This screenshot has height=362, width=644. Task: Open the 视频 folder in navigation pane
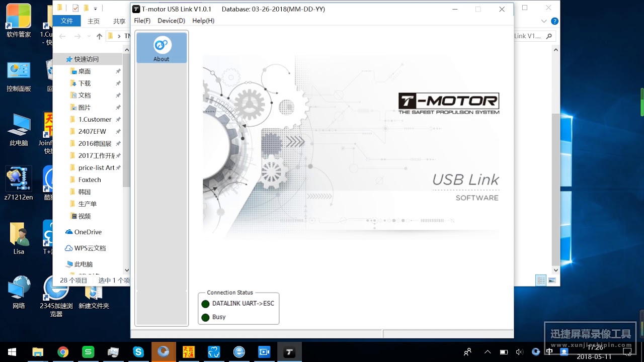85,216
